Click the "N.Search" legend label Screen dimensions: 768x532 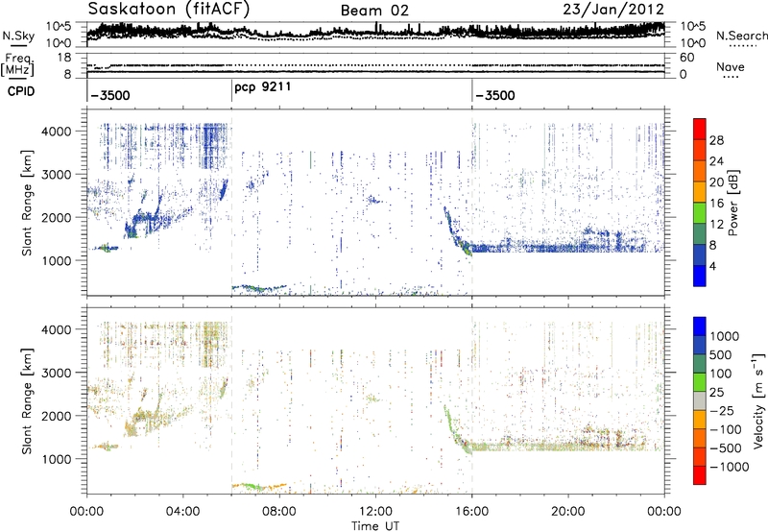pyautogui.click(x=741, y=36)
